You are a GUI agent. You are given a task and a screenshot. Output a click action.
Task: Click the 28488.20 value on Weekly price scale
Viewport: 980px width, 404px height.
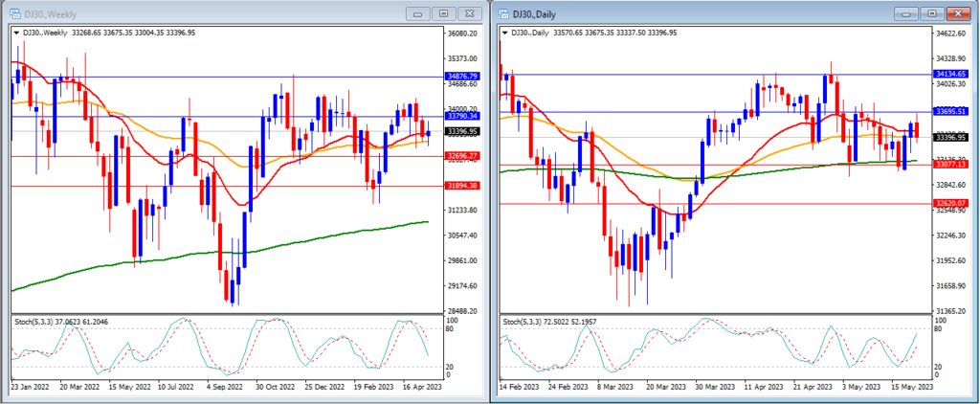click(x=463, y=311)
